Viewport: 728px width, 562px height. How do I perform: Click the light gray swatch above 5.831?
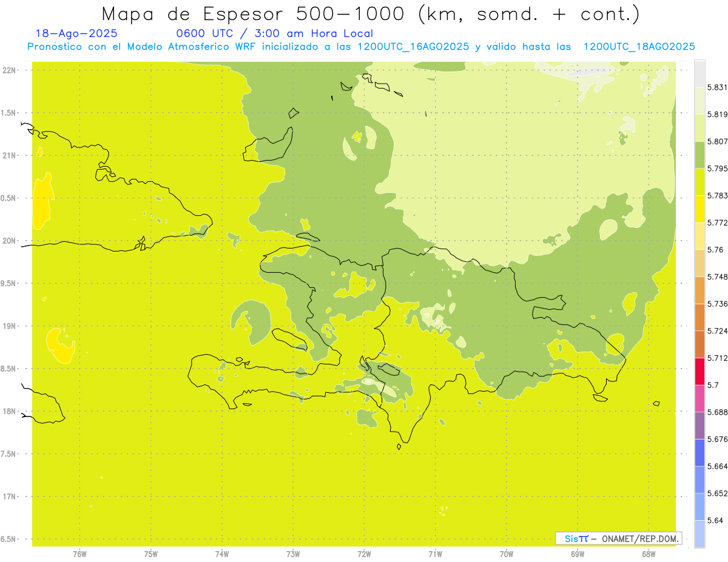(699, 74)
